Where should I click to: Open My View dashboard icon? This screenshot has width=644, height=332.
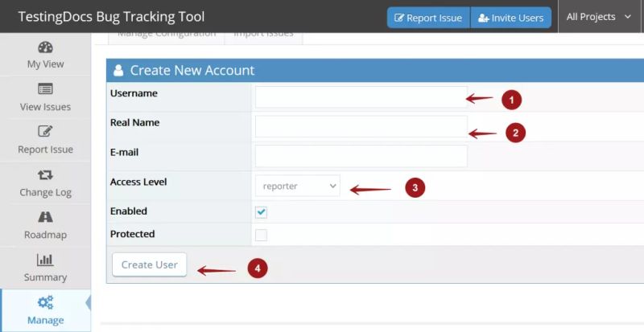45,47
